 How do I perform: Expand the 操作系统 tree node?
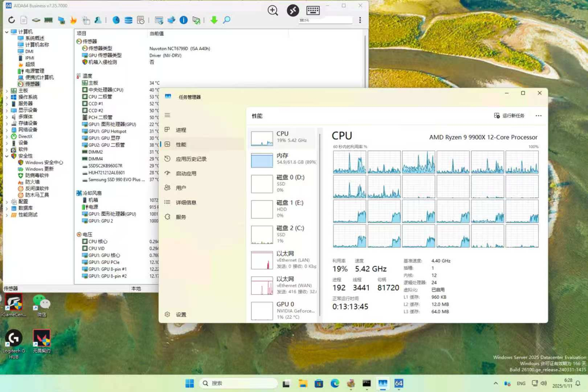point(7,97)
